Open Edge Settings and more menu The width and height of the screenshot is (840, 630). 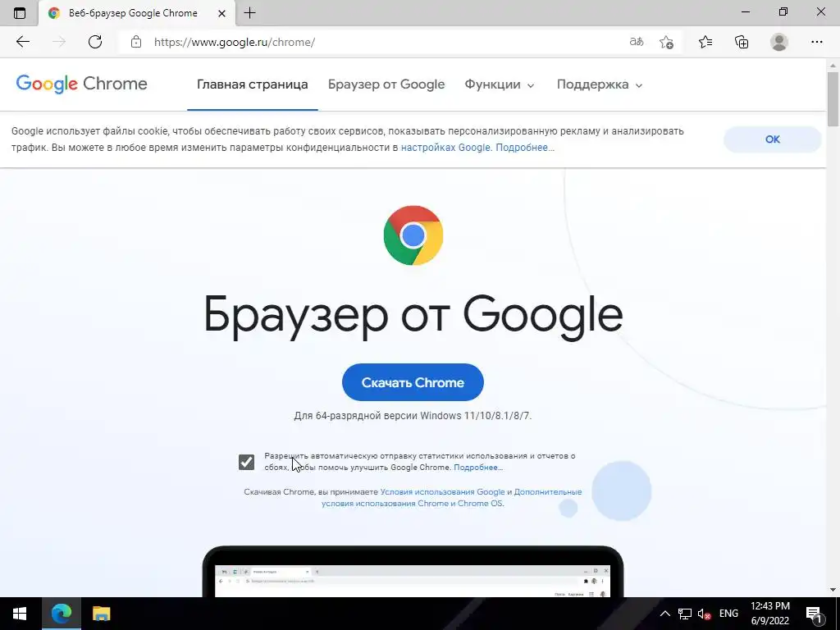[x=816, y=42]
